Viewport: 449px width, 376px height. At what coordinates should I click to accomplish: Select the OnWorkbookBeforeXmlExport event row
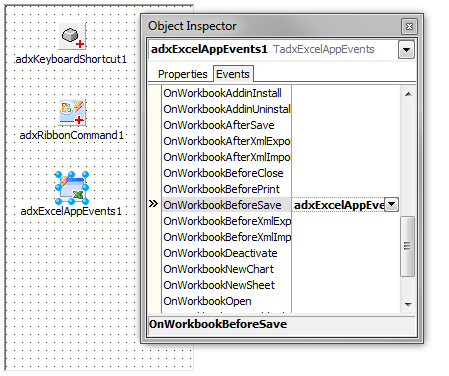coord(227,221)
